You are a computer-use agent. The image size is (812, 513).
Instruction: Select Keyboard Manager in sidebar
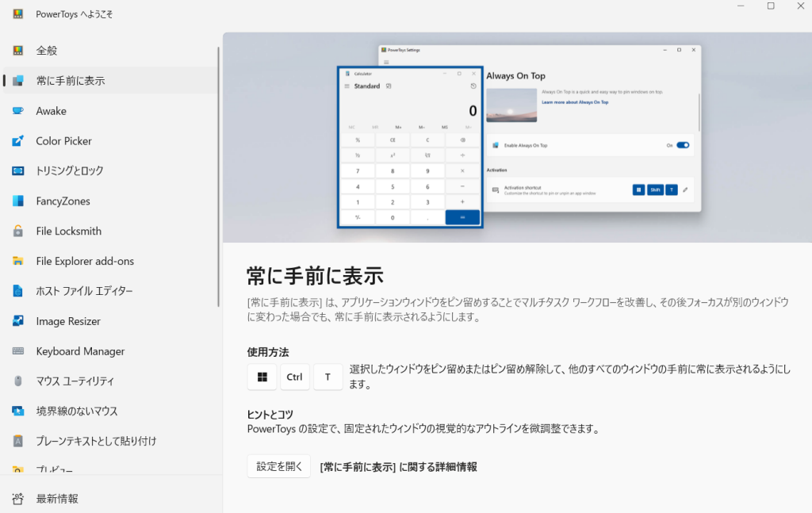(110, 351)
